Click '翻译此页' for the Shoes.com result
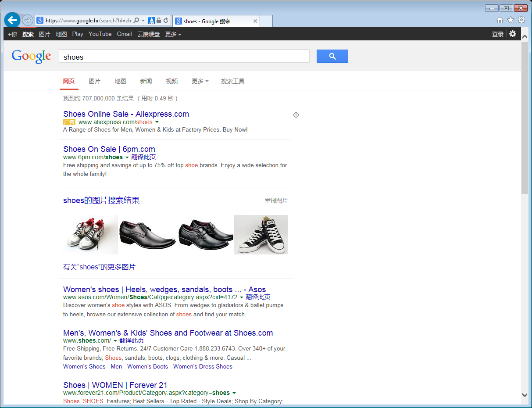The image size is (532, 408). click(132, 340)
